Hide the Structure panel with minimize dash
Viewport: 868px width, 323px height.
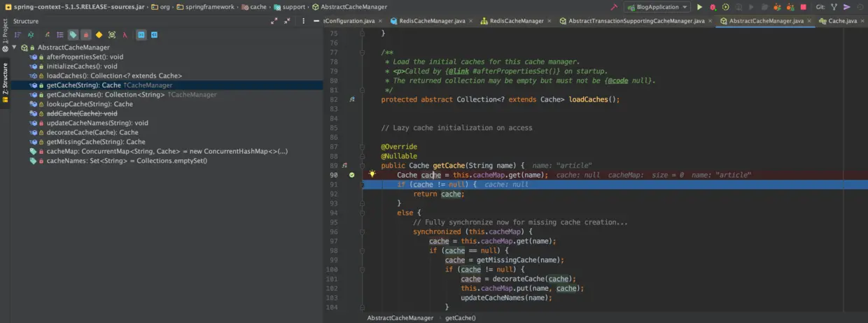[x=316, y=21]
